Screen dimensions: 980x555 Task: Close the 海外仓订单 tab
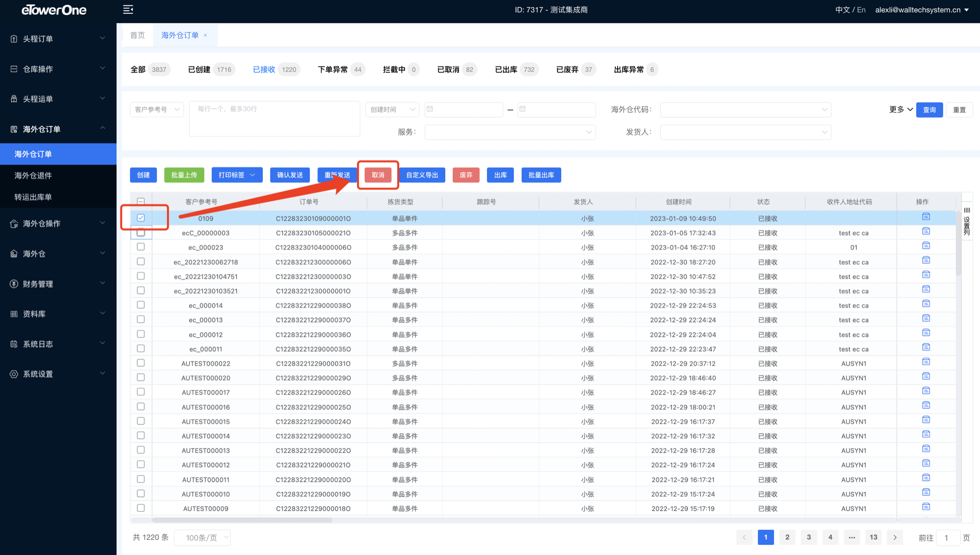(206, 35)
